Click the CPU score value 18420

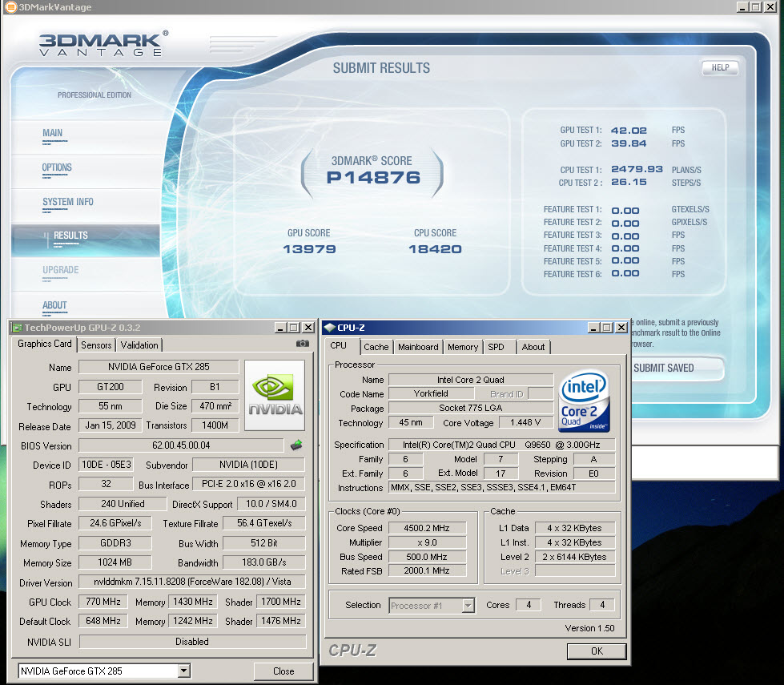tap(435, 249)
